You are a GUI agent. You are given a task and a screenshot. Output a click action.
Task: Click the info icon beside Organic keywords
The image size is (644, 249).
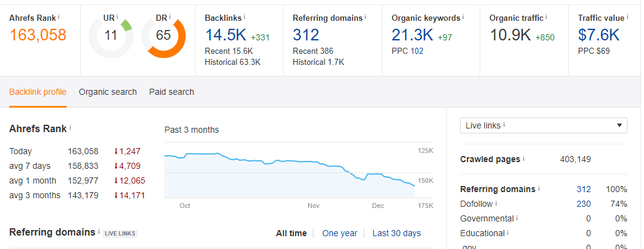click(x=463, y=17)
